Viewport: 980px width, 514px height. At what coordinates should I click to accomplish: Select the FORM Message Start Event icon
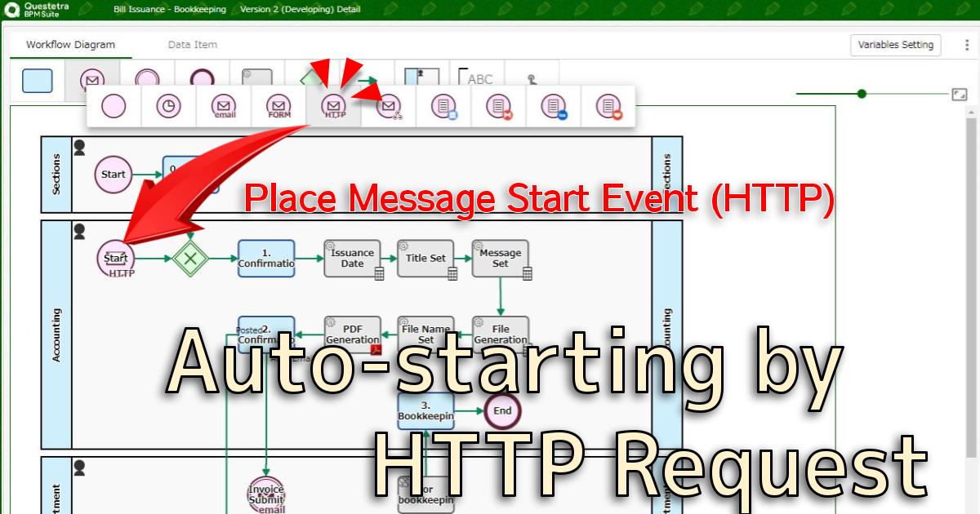278,106
